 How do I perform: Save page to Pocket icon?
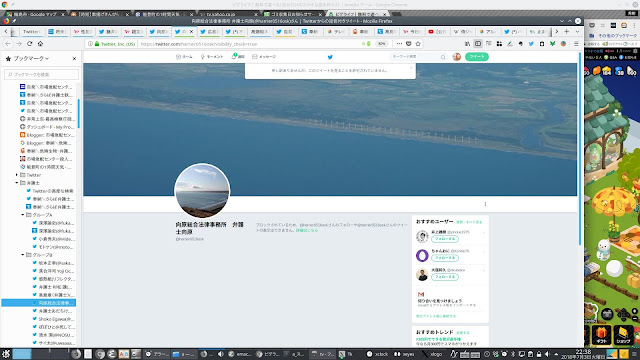[409, 44]
